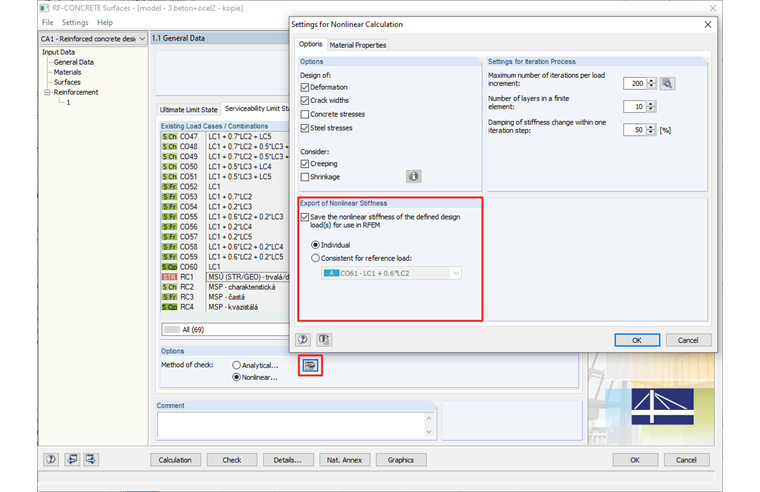Image resolution: width=760 pixels, height=492 pixels.
Task: Click Cancel in the RF-CONCRETE main window
Action: click(x=686, y=460)
